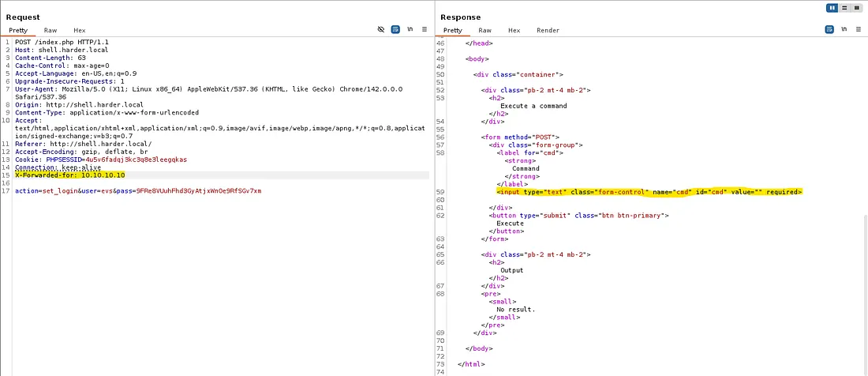Toggle hidden-items eye icon in Request panel
The height and width of the screenshot is (376, 868).
click(x=380, y=29)
